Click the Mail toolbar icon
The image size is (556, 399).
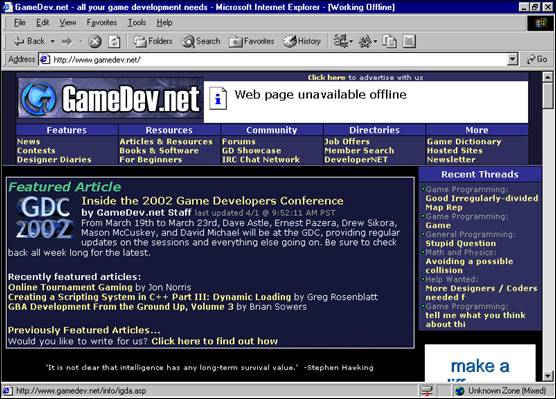[x=343, y=41]
